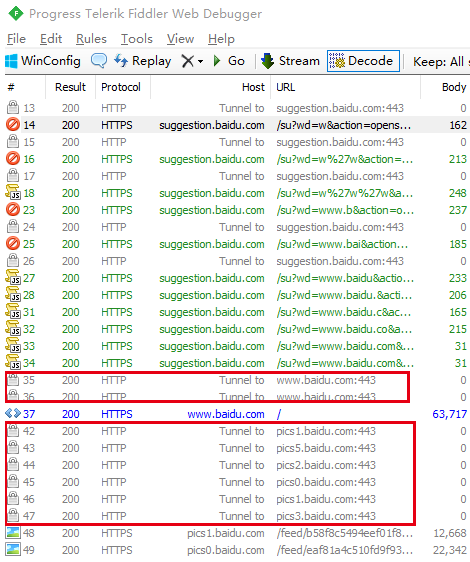
Task: Click lock icon of session 24
Action: [x=13, y=226]
